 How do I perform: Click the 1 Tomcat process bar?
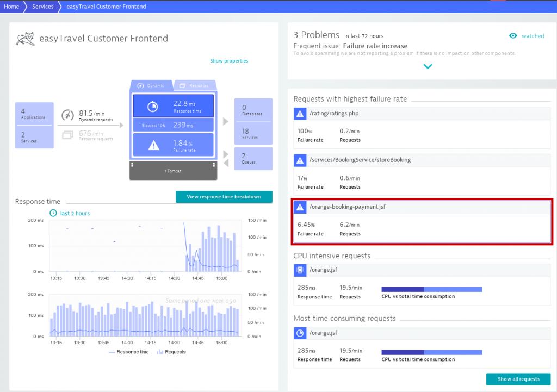173,171
